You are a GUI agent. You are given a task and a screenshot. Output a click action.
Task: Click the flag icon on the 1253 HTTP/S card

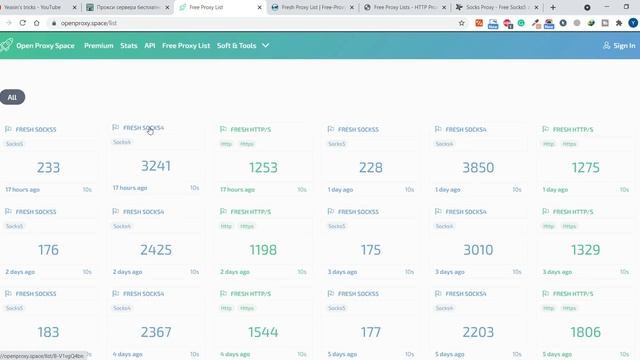[223, 129]
